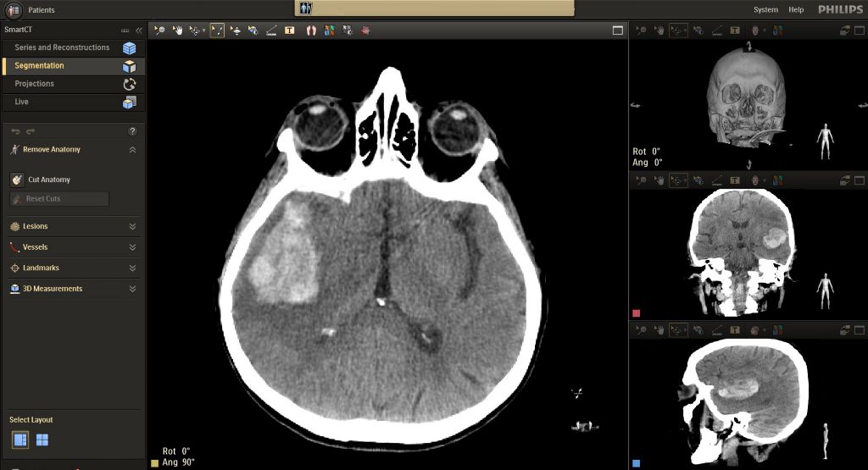Viewport: 868px width, 470px height.
Task: Maximize the main axial viewport
Action: click(x=618, y=30)
